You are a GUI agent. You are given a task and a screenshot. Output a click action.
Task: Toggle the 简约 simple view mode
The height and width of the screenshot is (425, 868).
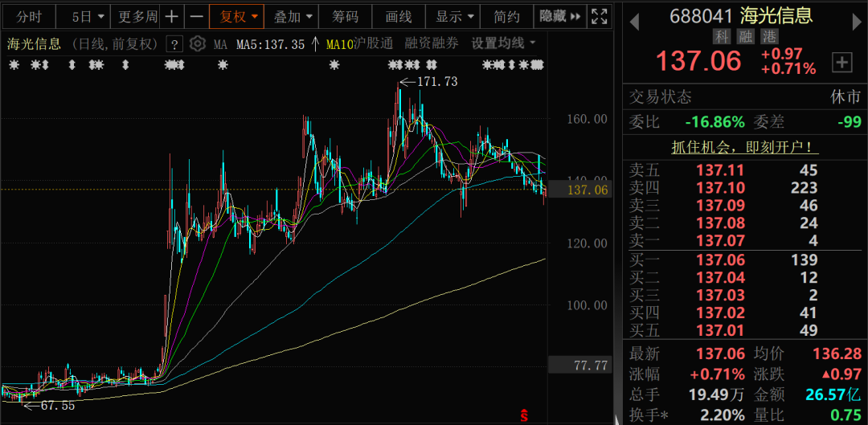[506, 16]
